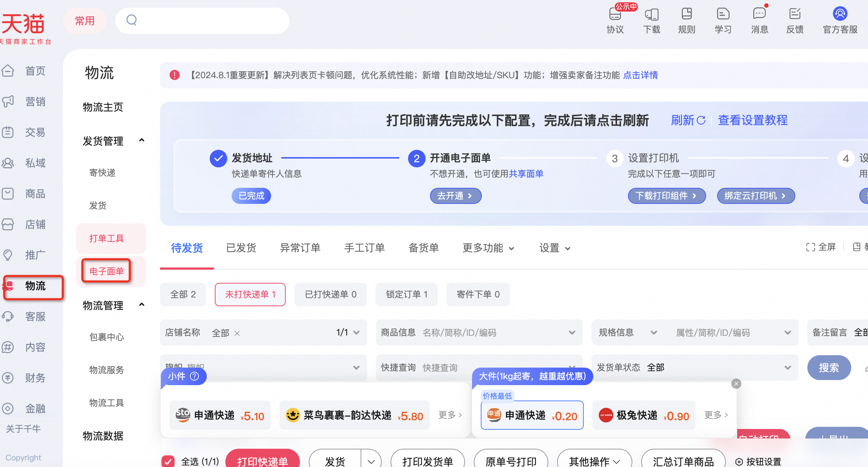Click the search magnifier icon
Viewport: 868px width, 467px height.
[x=132, y=20]
